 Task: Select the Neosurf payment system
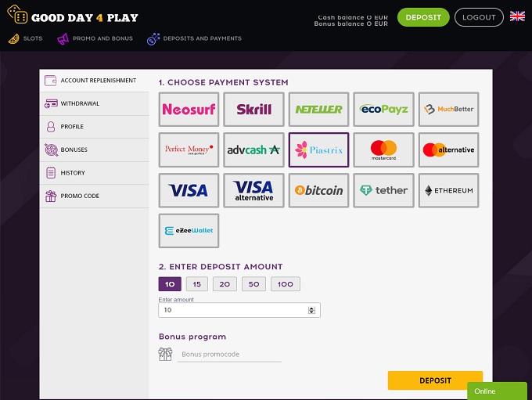[x=189, y=110]
